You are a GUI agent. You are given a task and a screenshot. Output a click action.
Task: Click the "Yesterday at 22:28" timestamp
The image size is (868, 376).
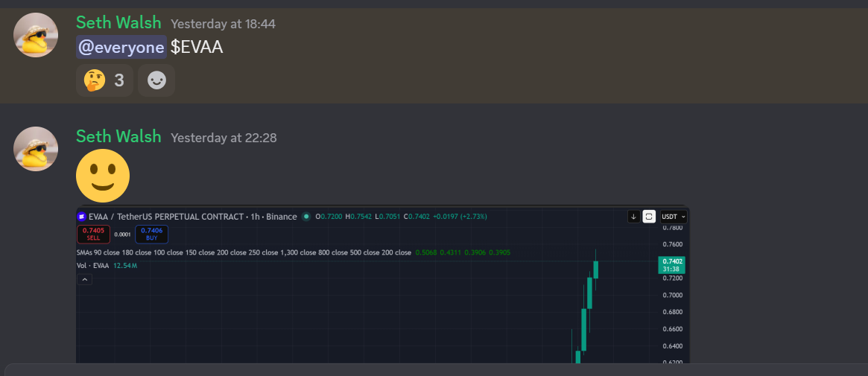224,138
